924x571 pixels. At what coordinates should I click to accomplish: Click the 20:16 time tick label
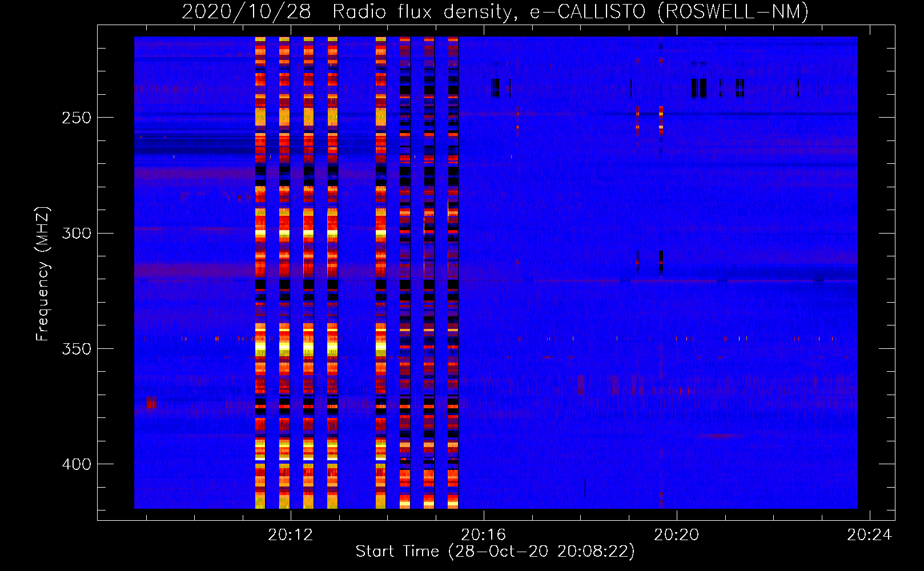point(484,535)
